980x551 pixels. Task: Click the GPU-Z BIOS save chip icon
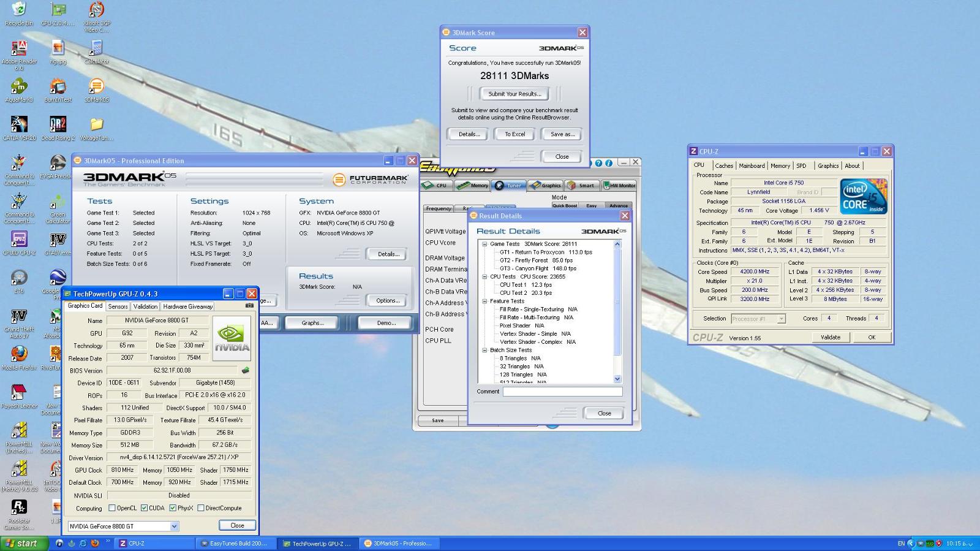coord(246,370)
